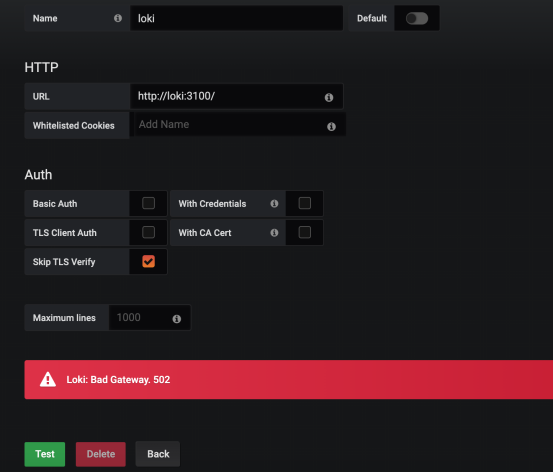This screenshot has height=472, width=553.
Task: Click the Auth section heading
Action: (x=38, y=175)
